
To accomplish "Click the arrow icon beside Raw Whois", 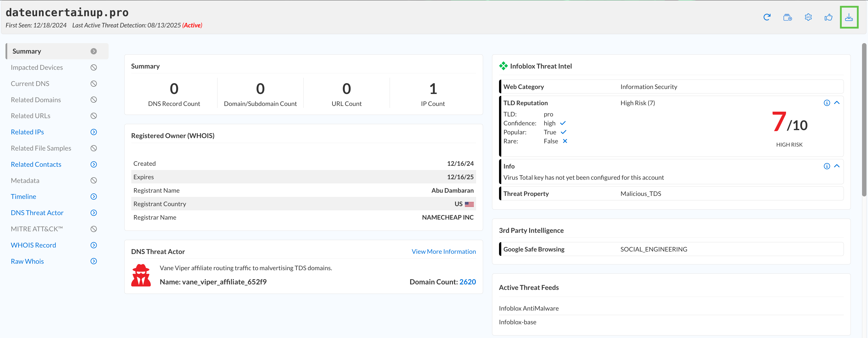I will (94, 261).
